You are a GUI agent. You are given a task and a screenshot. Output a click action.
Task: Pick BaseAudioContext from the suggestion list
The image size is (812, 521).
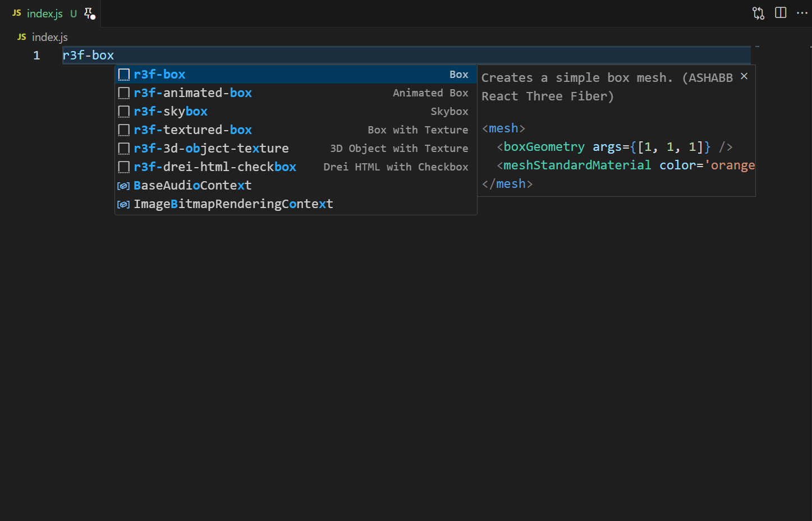pos(296,185)
